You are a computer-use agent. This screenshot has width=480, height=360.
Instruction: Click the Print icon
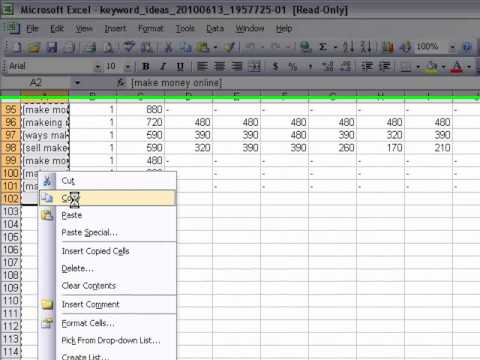click(89, 47)
